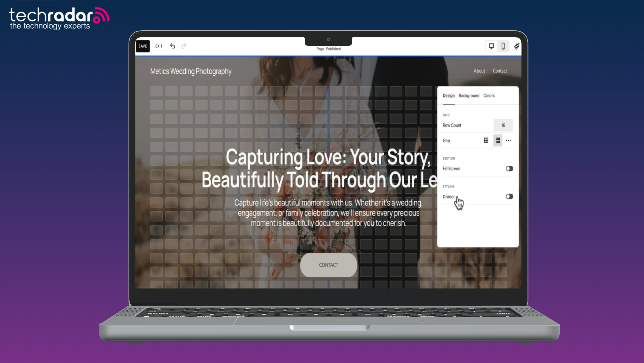Image resolution: width=644 pixels, height=363 pixels.
Task: Select the gapped grid icon
Action: click(498, 140)
